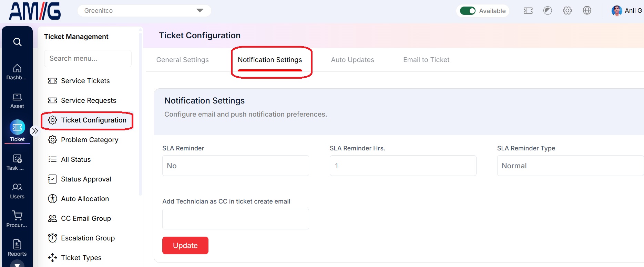Click the Ticket Configuration gear icon
The height and width of the screenshot is (267, 644).
(x=52, y=120)
